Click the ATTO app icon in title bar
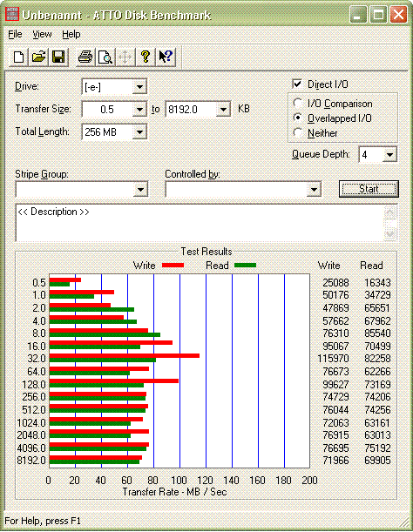 click(x=12, y=14)
